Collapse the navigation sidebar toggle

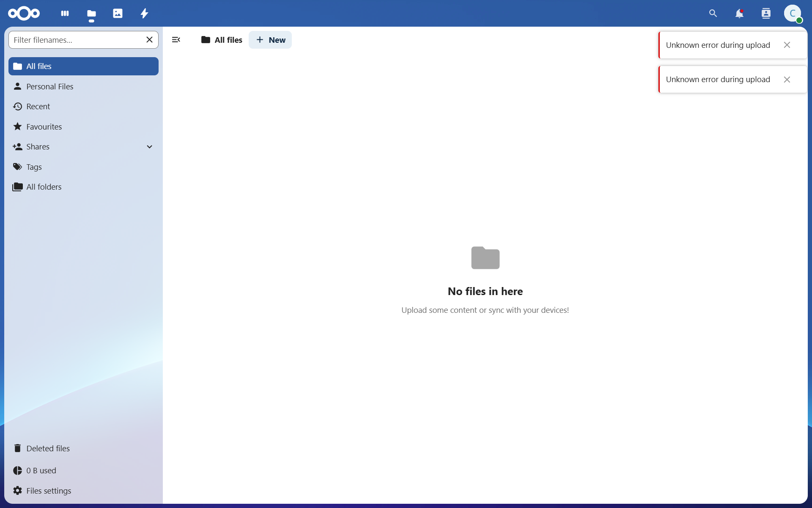[176, 40]
